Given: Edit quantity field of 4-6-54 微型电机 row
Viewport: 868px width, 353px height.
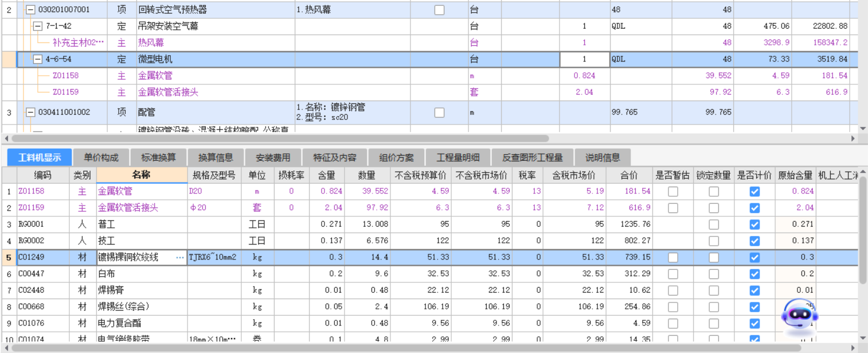Looking at the screenshot, I should [584, 59].
